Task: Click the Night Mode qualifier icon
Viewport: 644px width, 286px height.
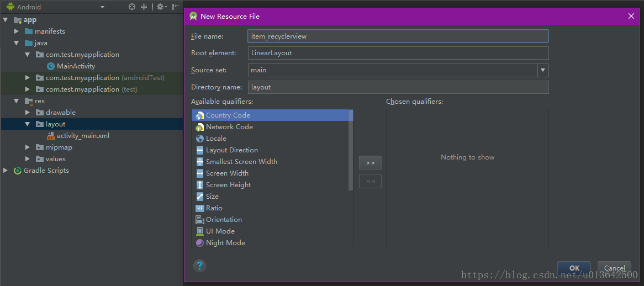Action: 199,242
